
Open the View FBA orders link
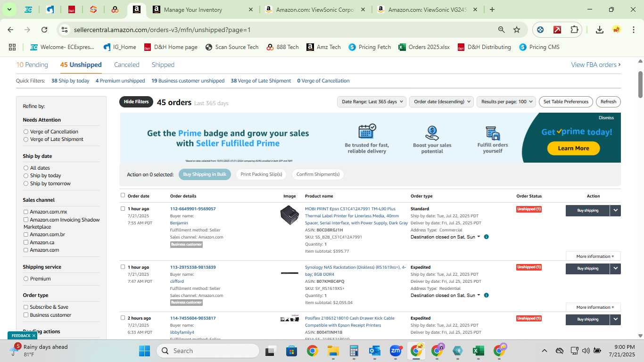[596, 65]
